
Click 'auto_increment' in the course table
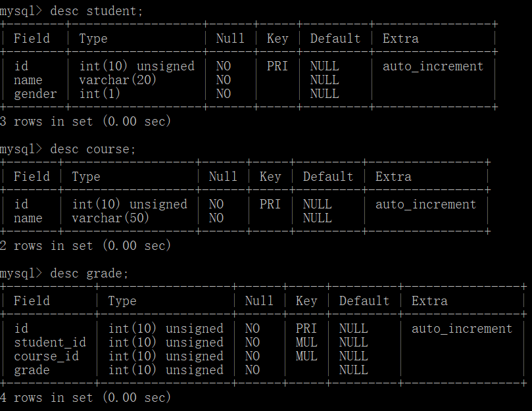click(x=425, y=205)
